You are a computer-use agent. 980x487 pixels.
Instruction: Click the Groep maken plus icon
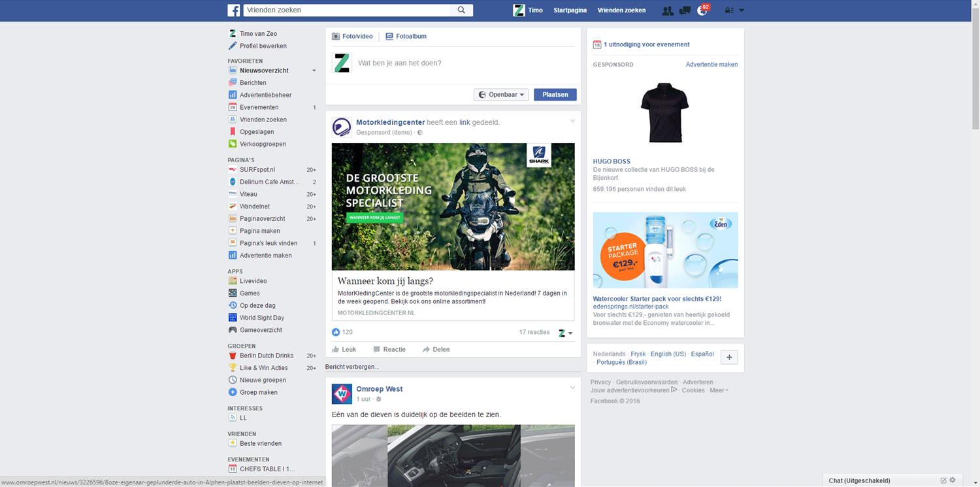tap(233, 392)
